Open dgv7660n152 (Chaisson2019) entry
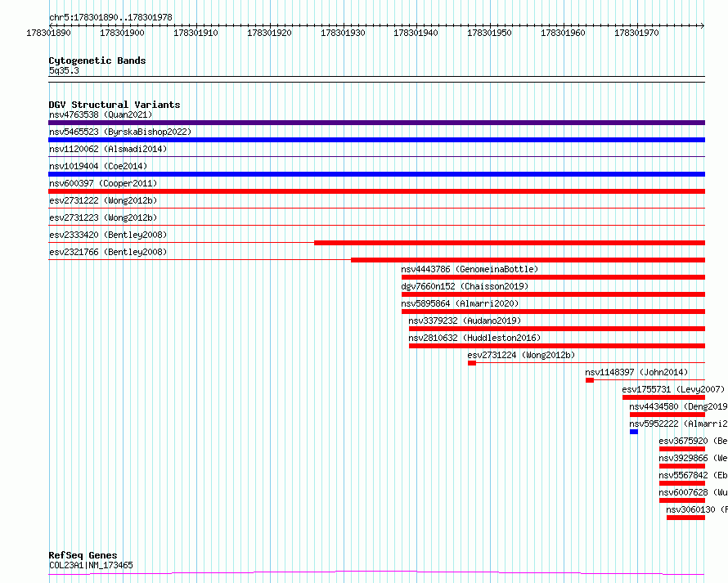Image resolution: width=728 pixels, height=583 pixels. [465, 286]
